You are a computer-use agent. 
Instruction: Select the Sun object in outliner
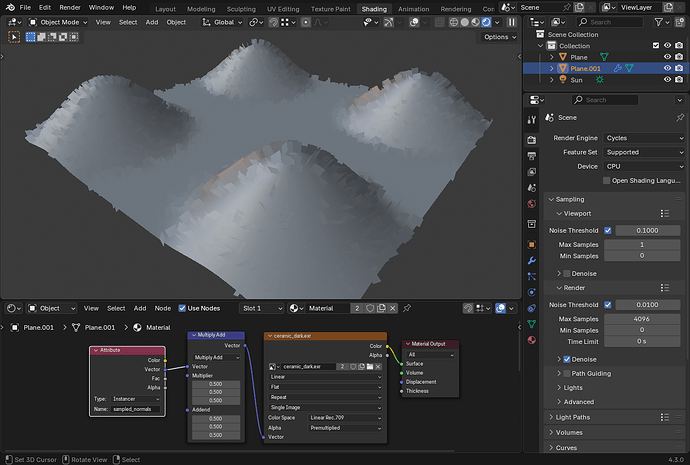tap(576, 80)
